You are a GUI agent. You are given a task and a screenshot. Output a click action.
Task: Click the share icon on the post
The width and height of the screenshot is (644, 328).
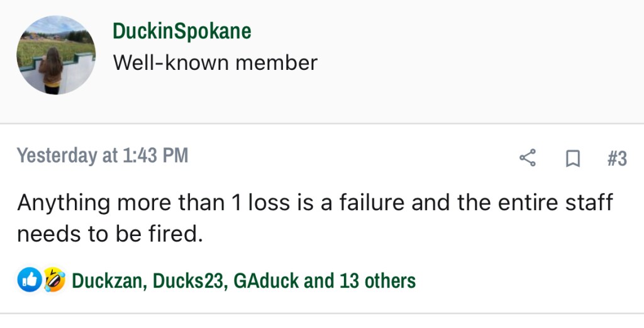click(528, 158)
